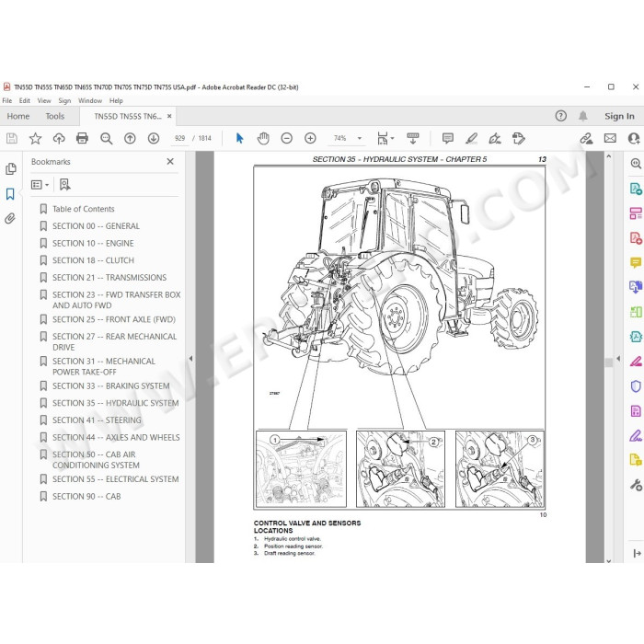Collapse the right tools pane arrow
Screen dimensions: 644x644
coord(618,359)
